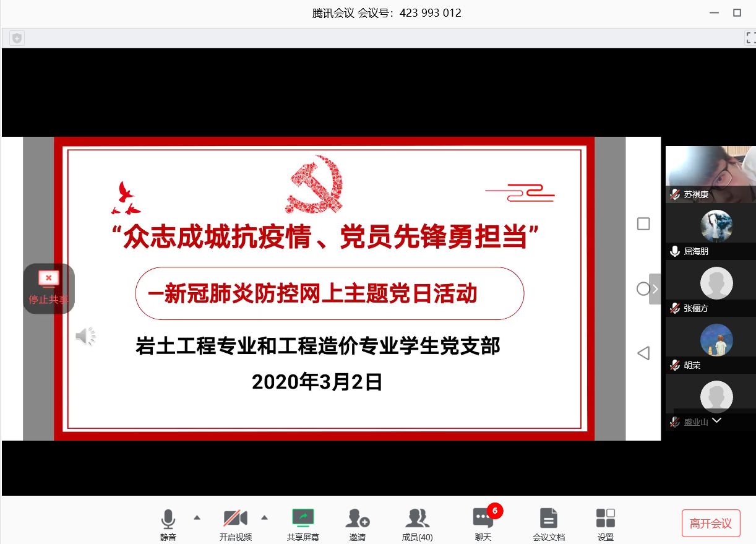Expand the audio options arrow beside 静音
Image resolution: width=756 pixels, height=544 pixels.
(x=197, y=517)
